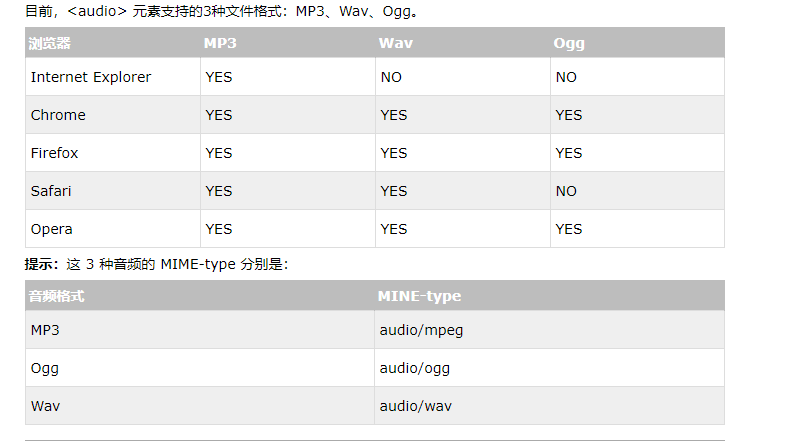This screenshot has height=446, width=809.
Task: Click MP3 in the audio format table
Action: tap(46, 330)
